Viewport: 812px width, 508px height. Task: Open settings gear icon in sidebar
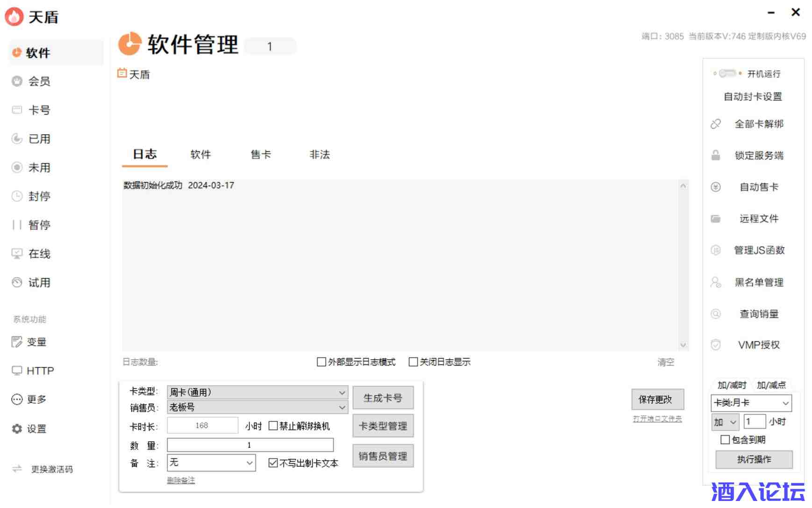click(17, 429)
